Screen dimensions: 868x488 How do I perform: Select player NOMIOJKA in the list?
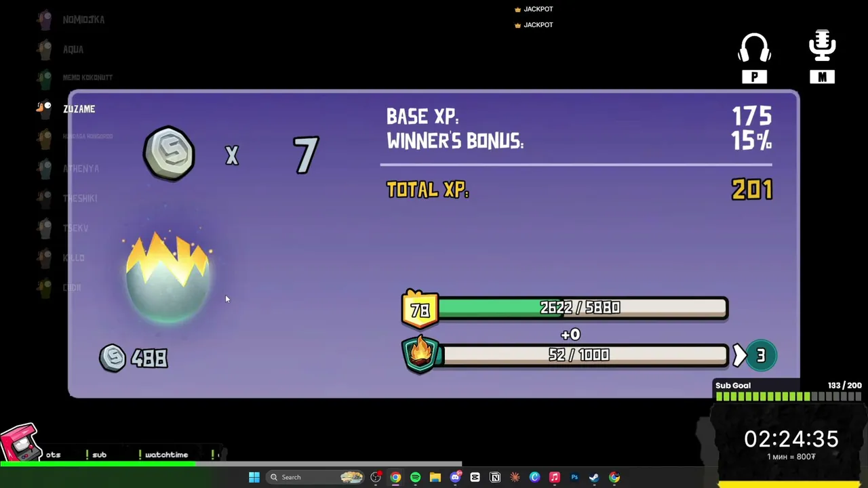pos(83,20)
